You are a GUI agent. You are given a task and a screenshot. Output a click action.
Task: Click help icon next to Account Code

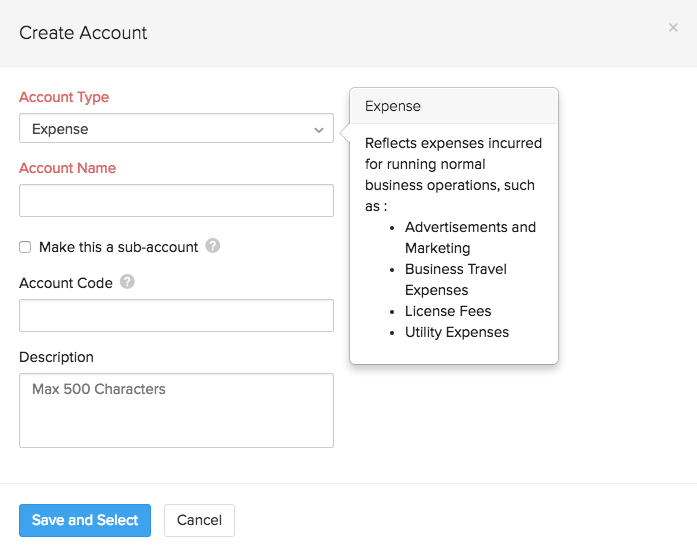pyautogui.click(x=127, y=282)
